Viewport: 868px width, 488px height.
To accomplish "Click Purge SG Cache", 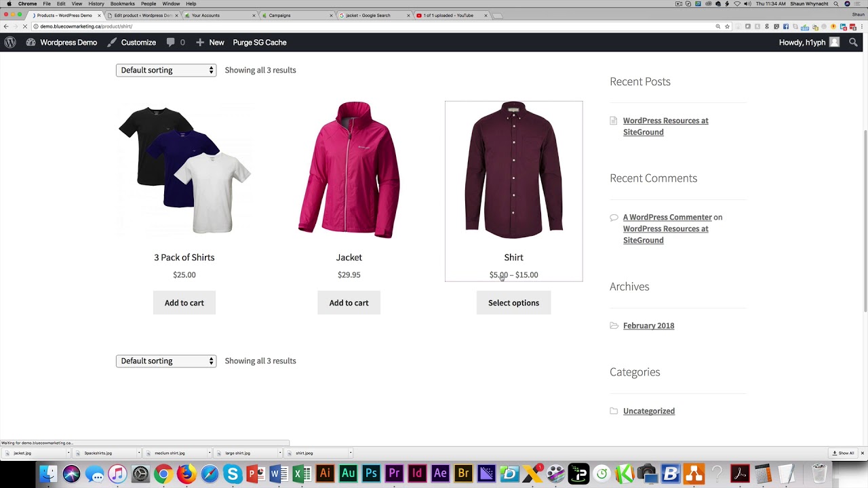I will [x=260, y=42].
